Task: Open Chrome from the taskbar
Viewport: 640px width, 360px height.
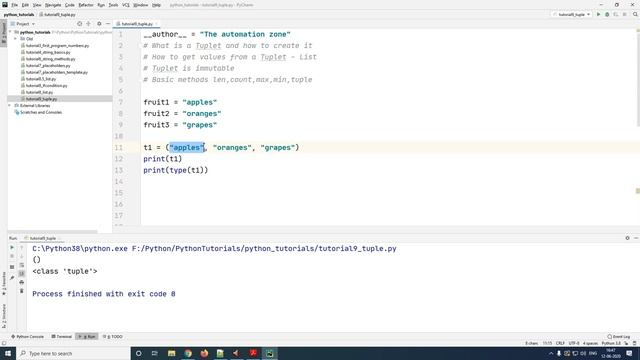Action: (188, 353)
